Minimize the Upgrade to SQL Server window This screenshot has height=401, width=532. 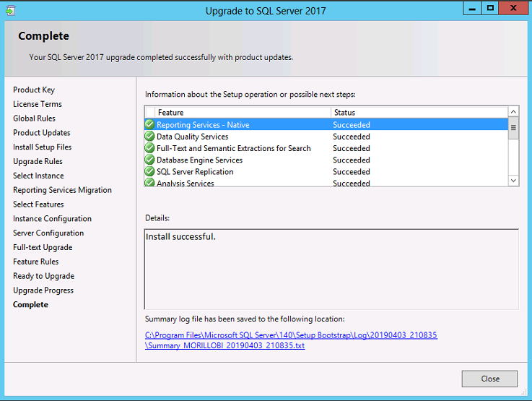(x=472, y=8)
